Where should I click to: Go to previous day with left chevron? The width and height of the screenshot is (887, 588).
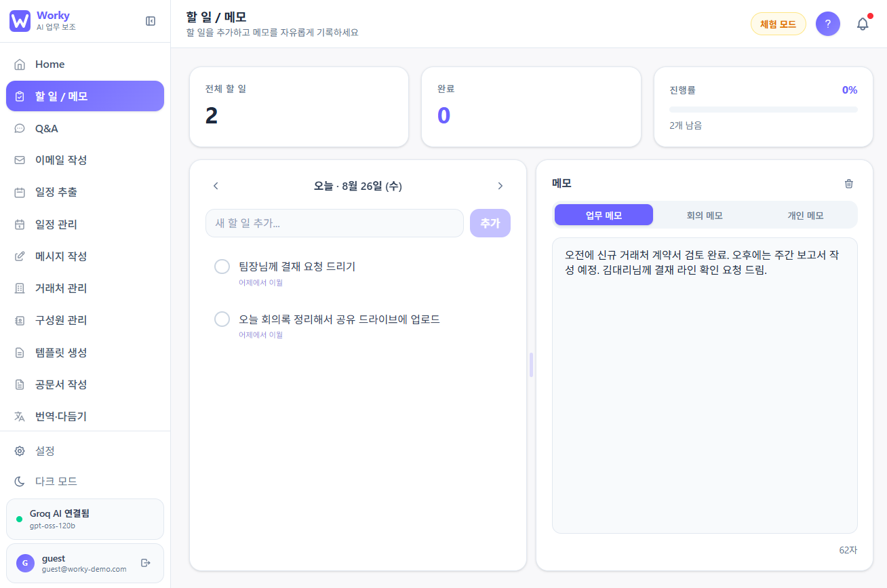click(x=216, y=186)
